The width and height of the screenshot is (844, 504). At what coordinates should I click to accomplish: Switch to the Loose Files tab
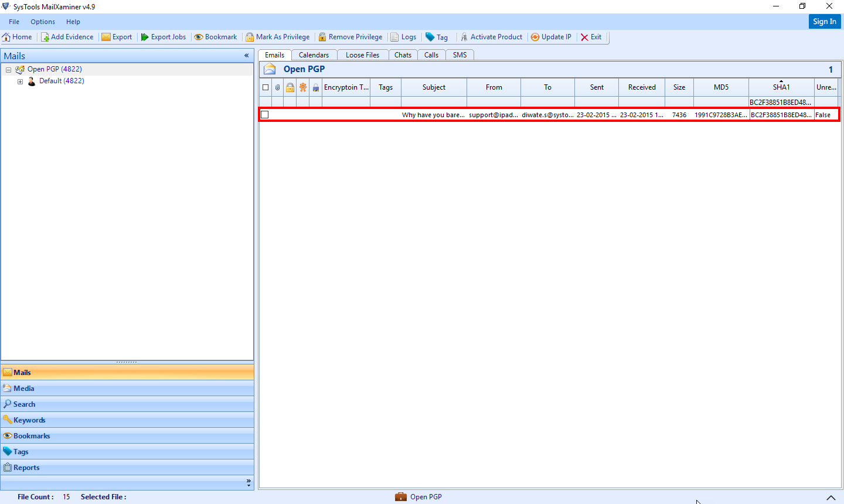click(x=362, y=55)
